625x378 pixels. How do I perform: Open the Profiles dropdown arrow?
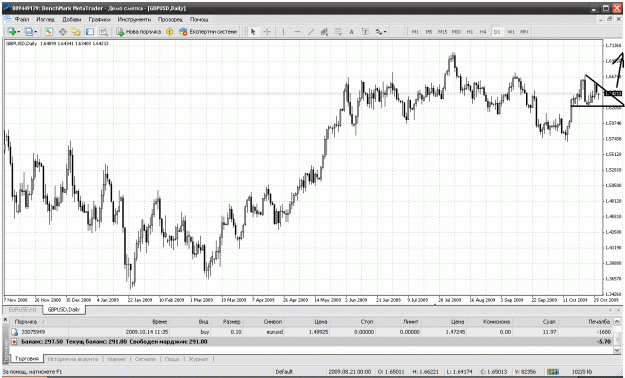click(35, 32)
